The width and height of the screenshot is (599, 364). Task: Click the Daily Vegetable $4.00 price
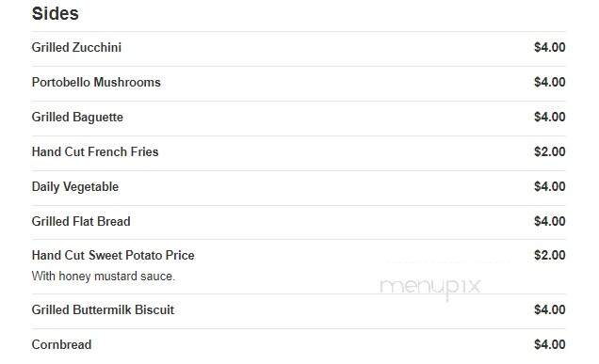coord(550,186)
